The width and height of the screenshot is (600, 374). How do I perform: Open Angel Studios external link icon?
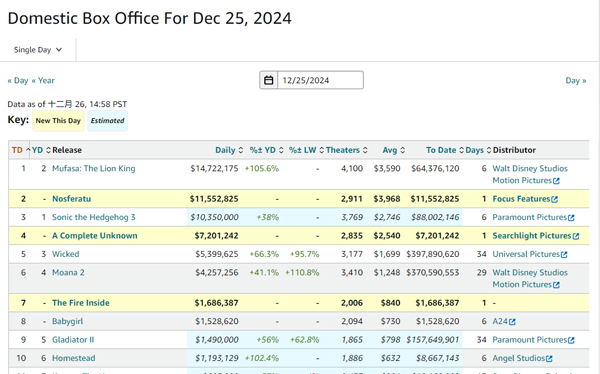coord(549,359)
